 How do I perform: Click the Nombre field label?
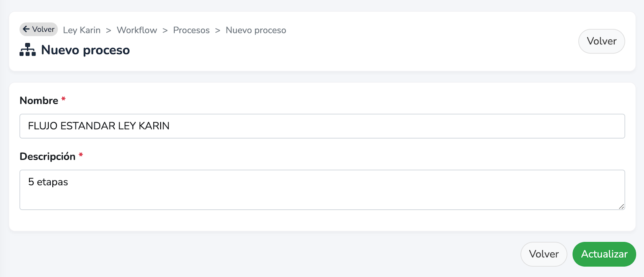[39, 101]
